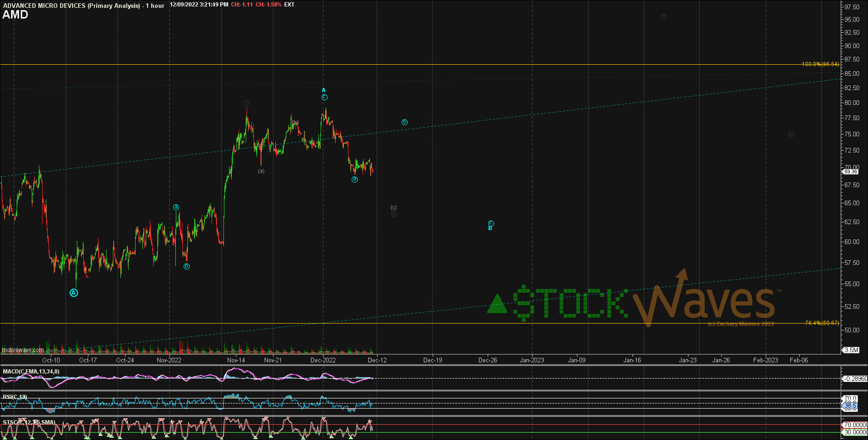Click the 97.50 price axis label
Screen dimensions: 868x440
point(852,7)
